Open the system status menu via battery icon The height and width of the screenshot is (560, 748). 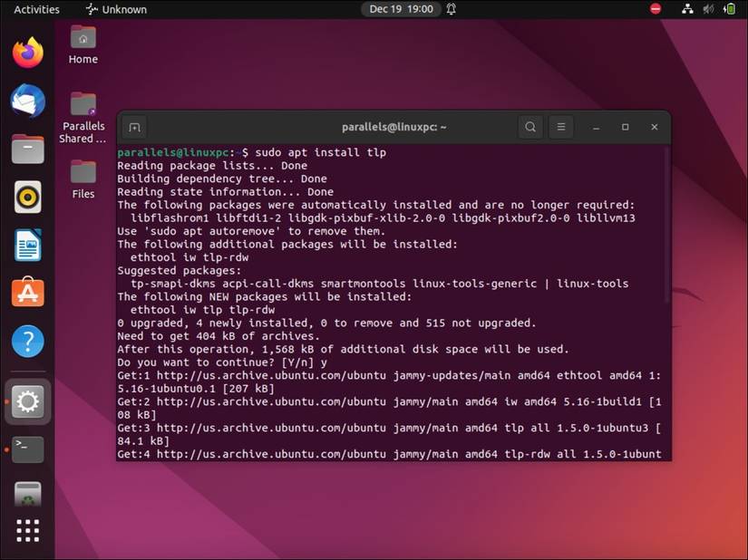pos(729,9)
